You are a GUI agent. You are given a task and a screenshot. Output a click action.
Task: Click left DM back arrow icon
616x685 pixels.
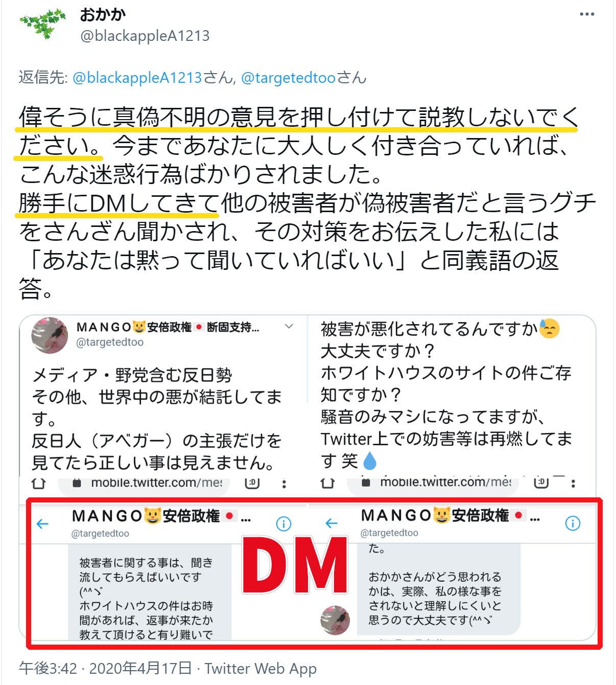click(x=43, y=523)
